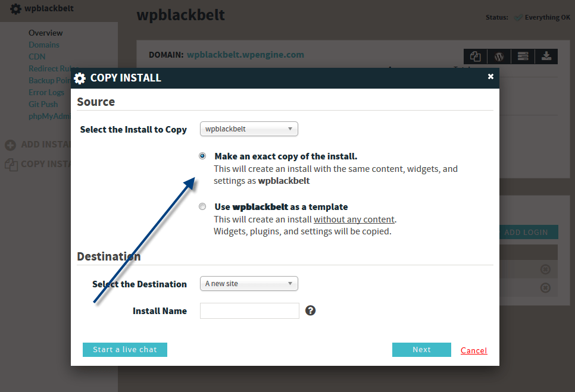Click the copy install icon in the domain toolbar
Viewport: 575px width, 392px height.
pos(475,57)
